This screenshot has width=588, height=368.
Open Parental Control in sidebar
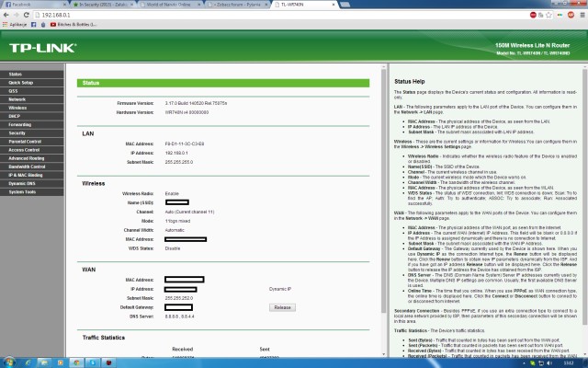(32, 142)
